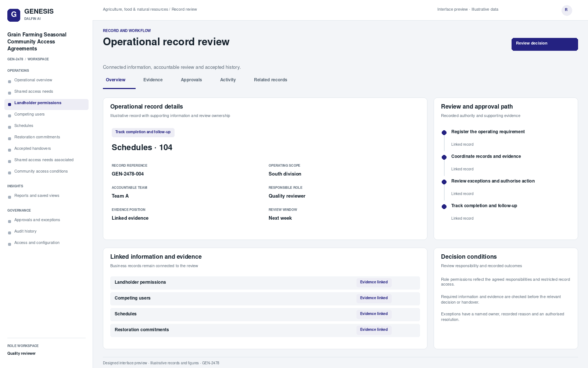Click Linked record under Register the operating requirement
Image resolution: width=588 pixels, height=368 pixels.
462,145
